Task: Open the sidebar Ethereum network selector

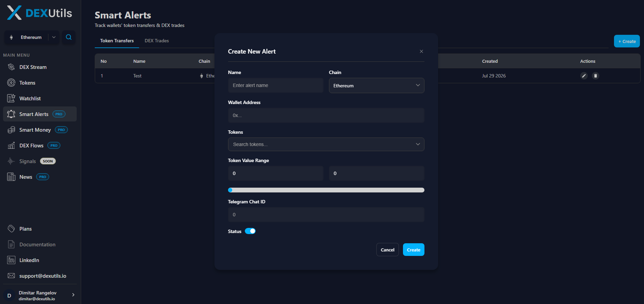Action: coord(32,37)
